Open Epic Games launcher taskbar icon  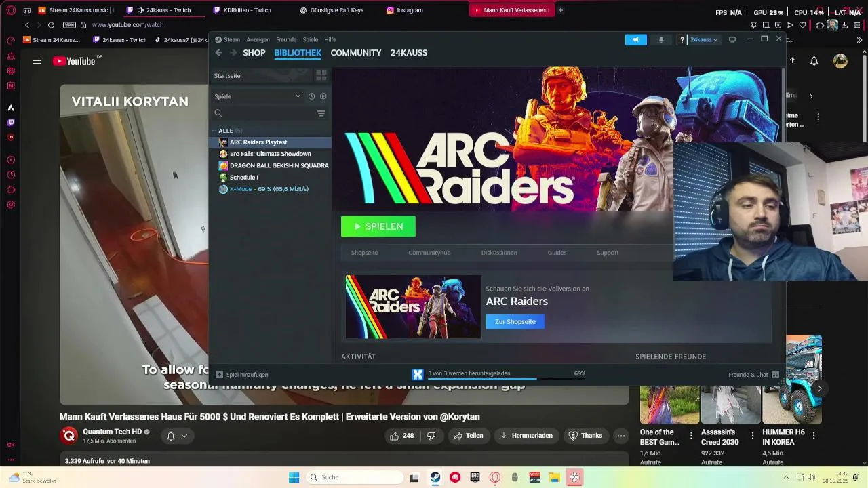click(x=475, y=477)
